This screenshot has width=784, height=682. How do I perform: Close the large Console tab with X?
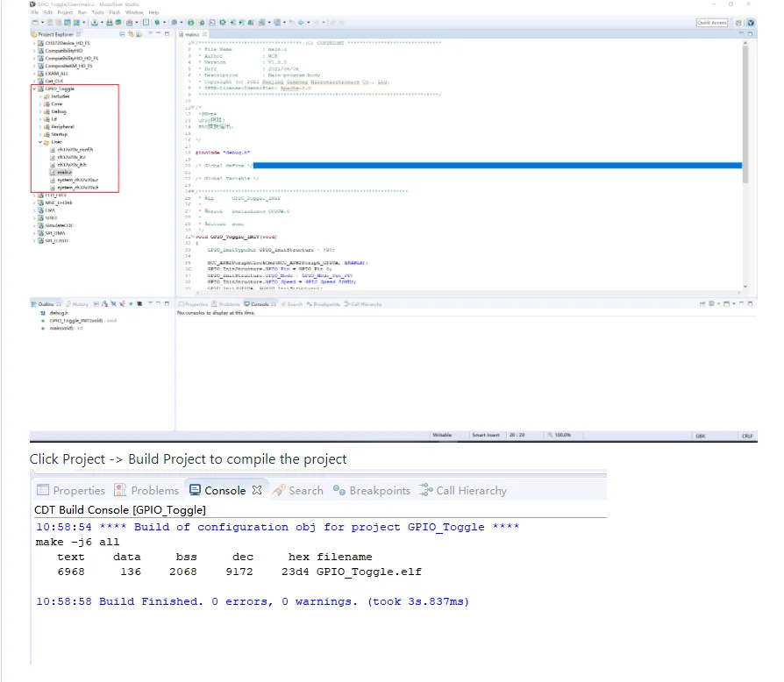click(x=257, y=491)
